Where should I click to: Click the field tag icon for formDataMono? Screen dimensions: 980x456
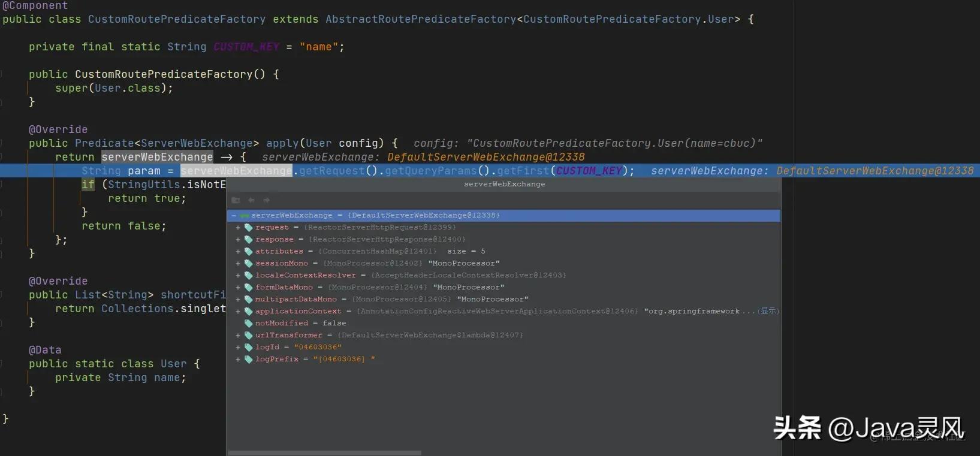tap(249, 288)
